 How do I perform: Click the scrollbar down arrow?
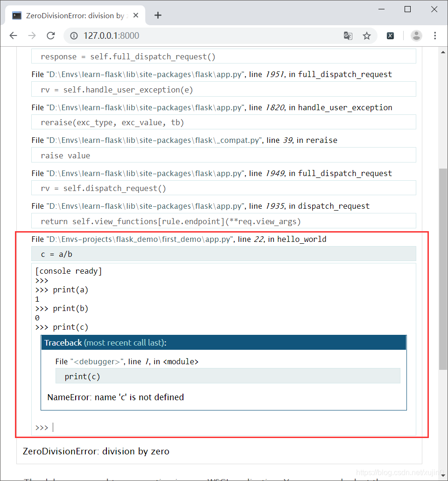[443, 476]
